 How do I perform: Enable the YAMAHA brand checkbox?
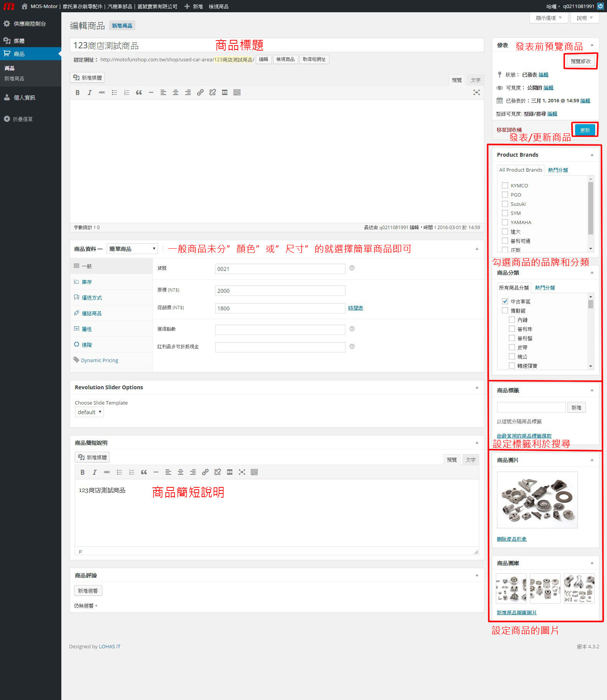click(505, 222)
